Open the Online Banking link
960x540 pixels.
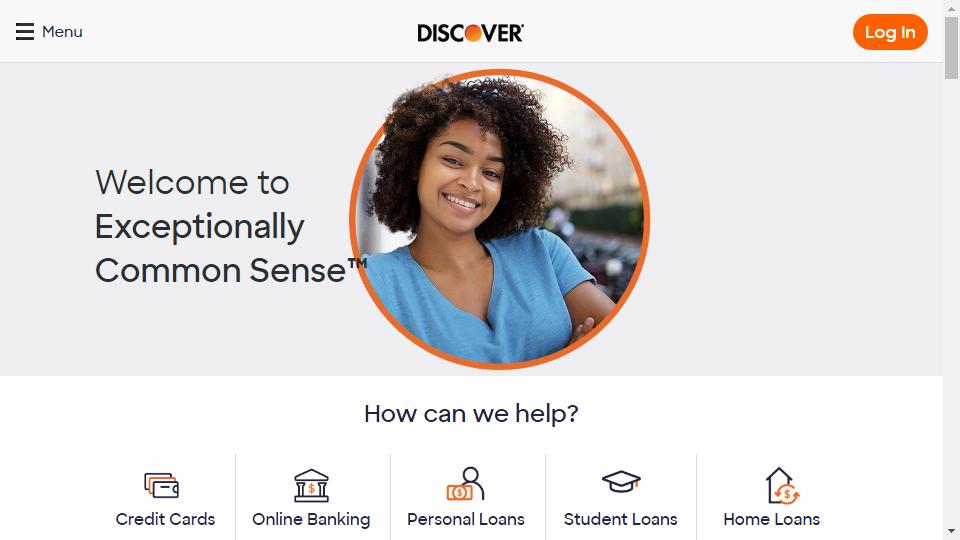tap(311, 519)
